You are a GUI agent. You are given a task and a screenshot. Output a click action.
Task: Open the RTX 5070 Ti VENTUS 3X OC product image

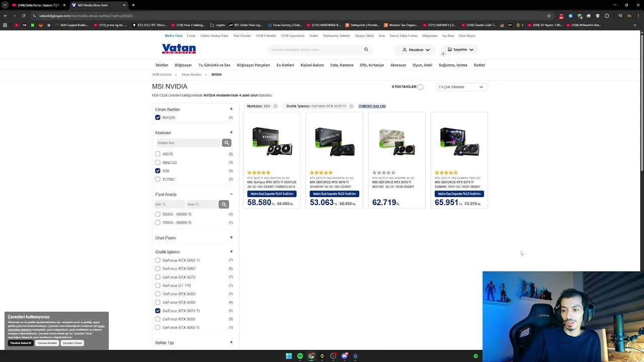272,141
